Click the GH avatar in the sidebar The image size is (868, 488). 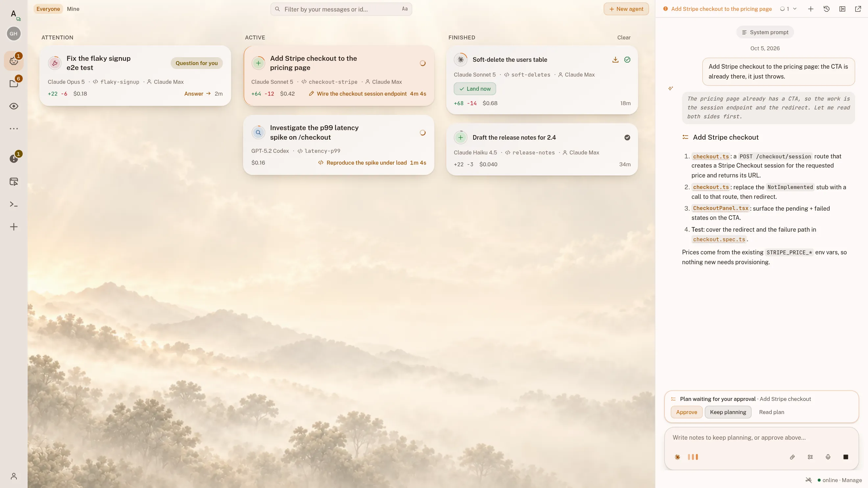click(x=13, y=34)
